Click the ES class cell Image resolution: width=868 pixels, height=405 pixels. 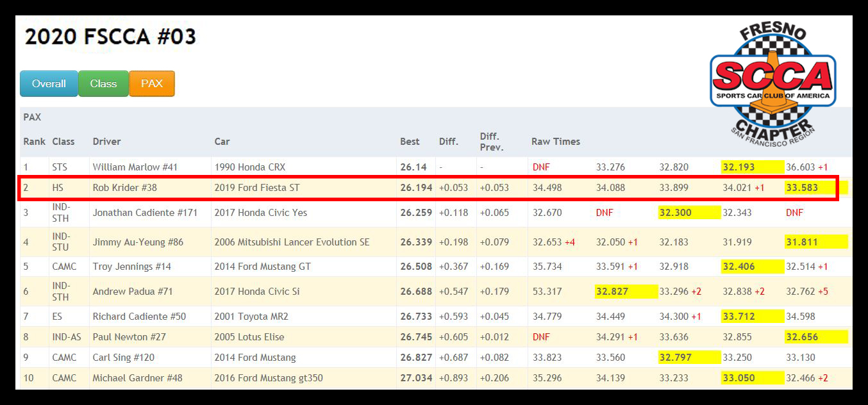pyautogui.click(x=58, y=316)
